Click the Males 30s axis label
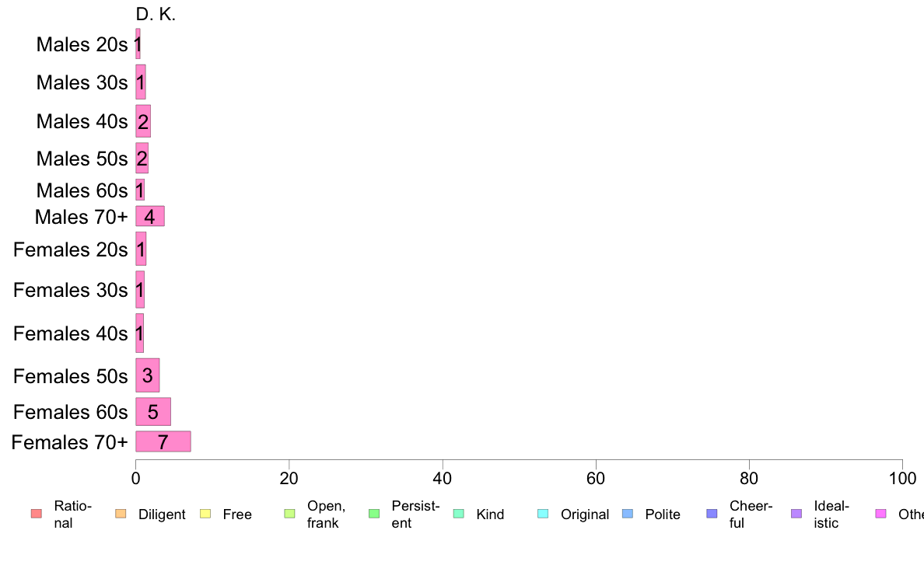924x572 pixels. click(82, 82)
